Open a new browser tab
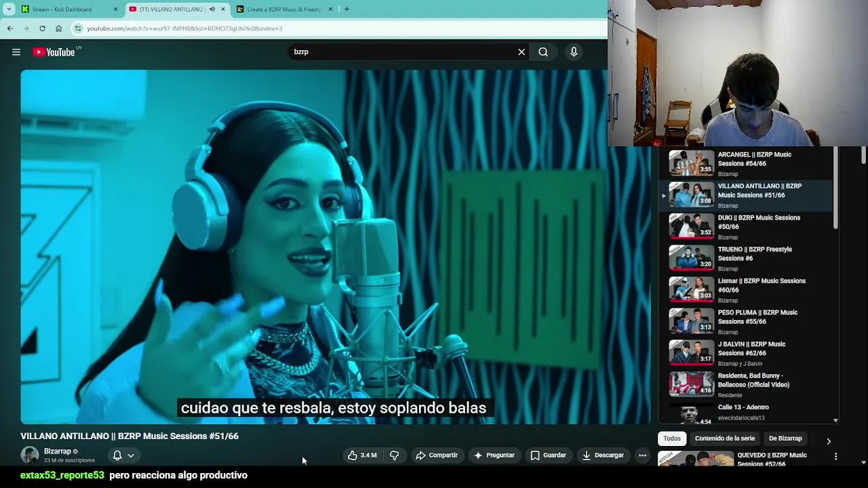Screen dimensions: 868x488 point(347,9)
